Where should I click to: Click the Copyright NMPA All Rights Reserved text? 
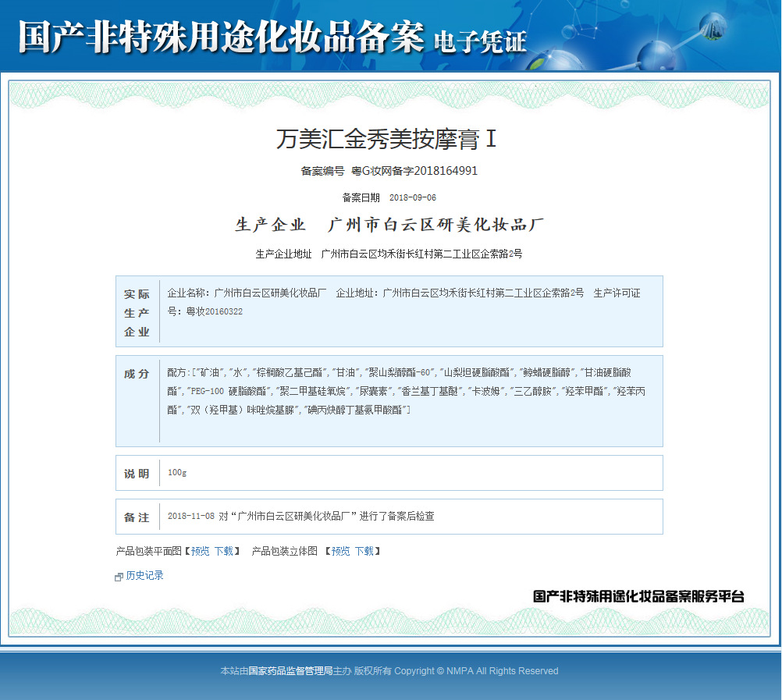476,671
